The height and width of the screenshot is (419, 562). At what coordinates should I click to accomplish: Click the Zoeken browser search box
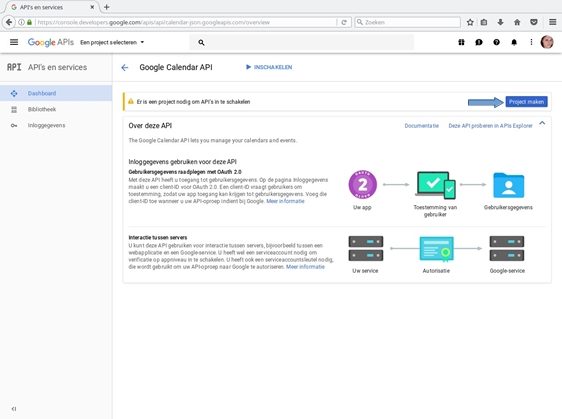tap(408, 22)
